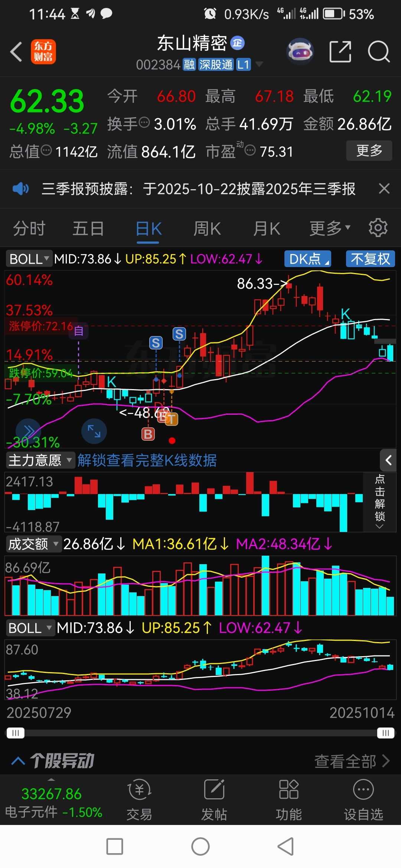Screen dimensions: 401x868
Task: Tap the double-arrow fast-forward chart icon
Action: pos(28,431)
